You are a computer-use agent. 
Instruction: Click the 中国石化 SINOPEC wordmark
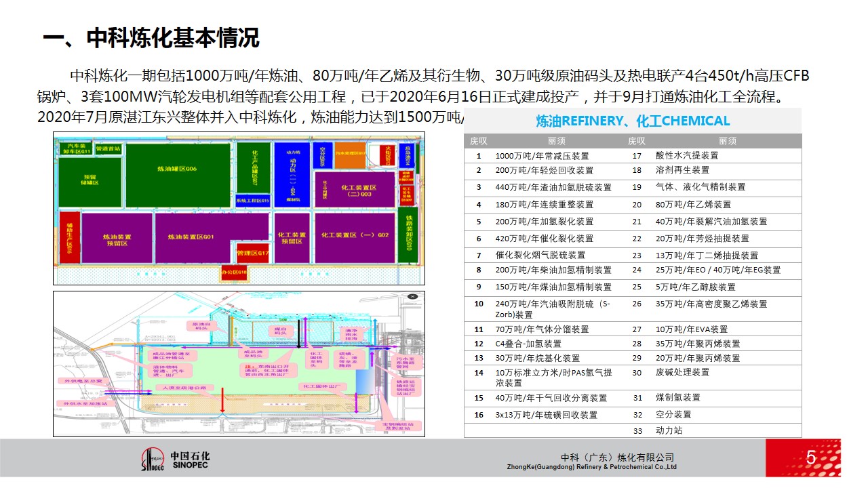[x=190, y=460]
